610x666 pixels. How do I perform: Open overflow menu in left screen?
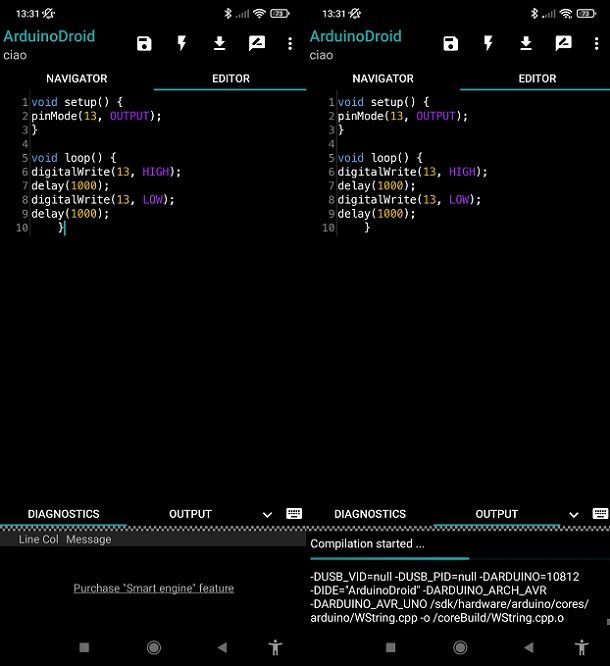pyautogui.click(x=290, y=43)
